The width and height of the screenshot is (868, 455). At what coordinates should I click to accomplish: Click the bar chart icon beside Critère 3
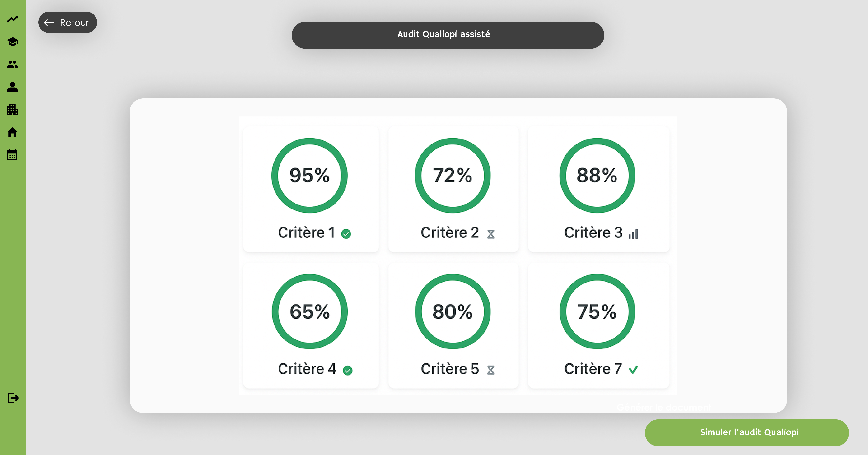coord(633,234)
